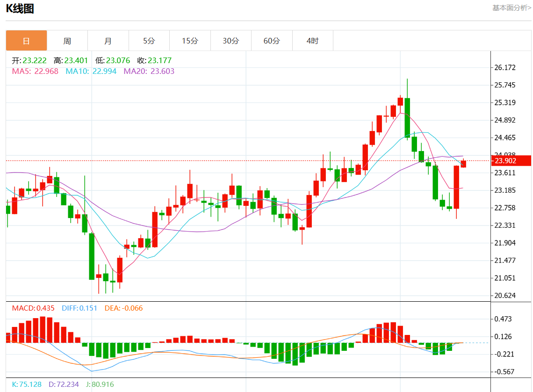Click the K:75.128 KDJ value
This screenshot has width=533, height=392.
[27, 384]
